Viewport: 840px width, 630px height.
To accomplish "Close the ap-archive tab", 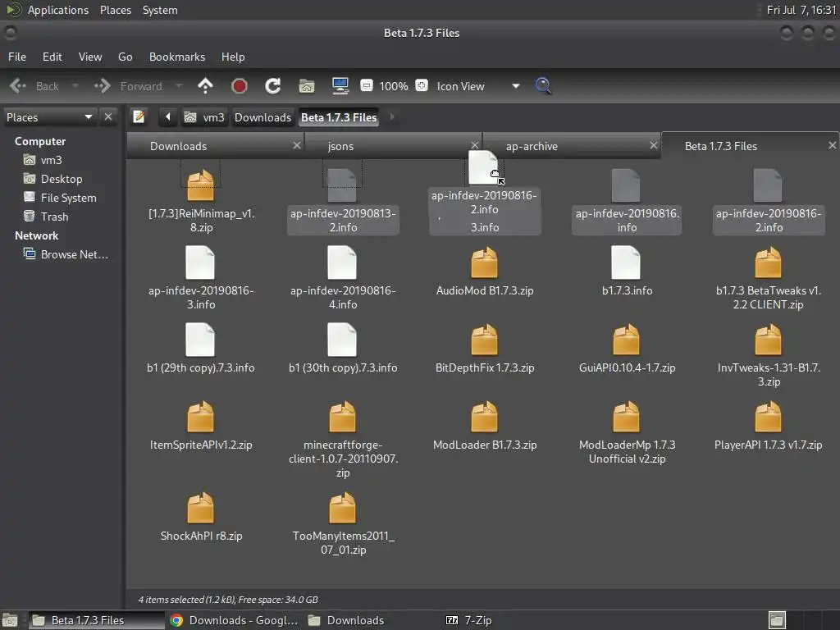I will pos(654,145).
